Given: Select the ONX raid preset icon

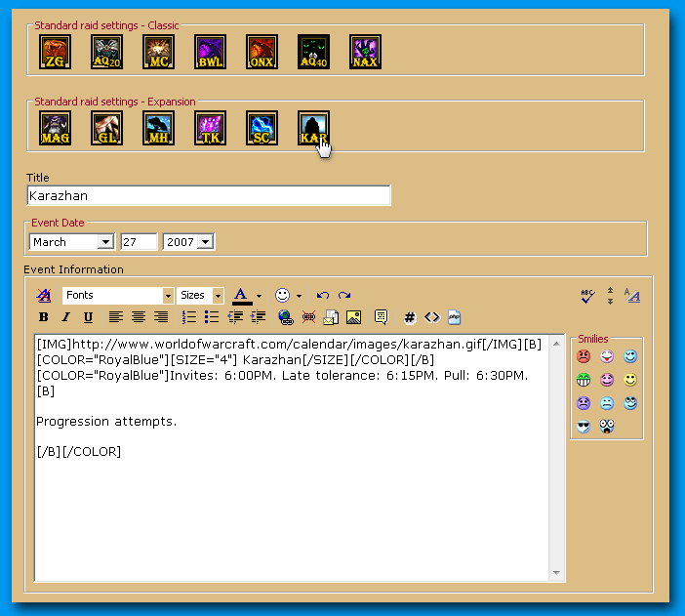Looking at the screenshot, I should (262, 52).
